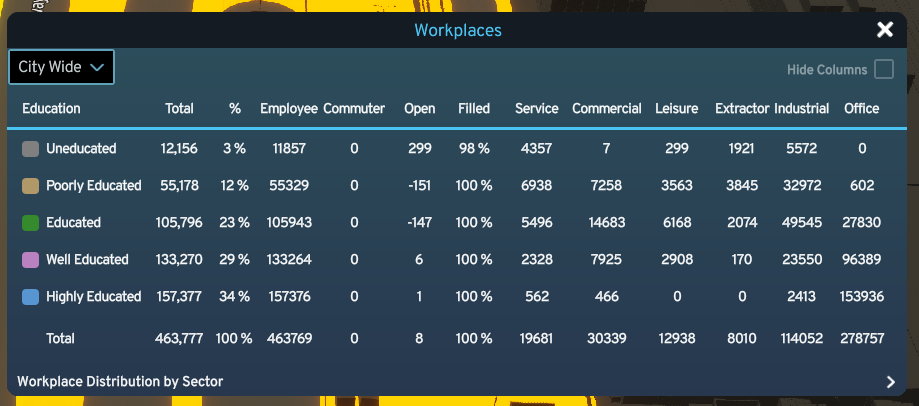The image size is (919, 406).
Task: Select the Poorly Educated row label
Action: [x=94, y=186]
